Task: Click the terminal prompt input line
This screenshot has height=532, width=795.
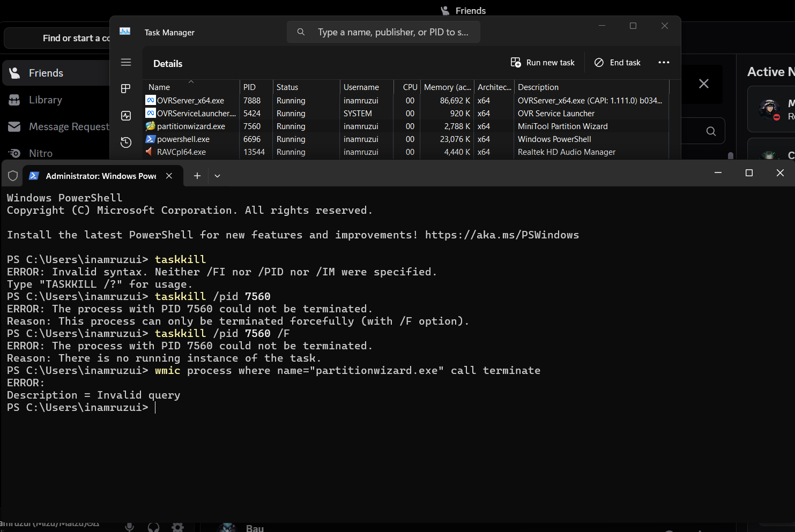Action: (397, 408)
